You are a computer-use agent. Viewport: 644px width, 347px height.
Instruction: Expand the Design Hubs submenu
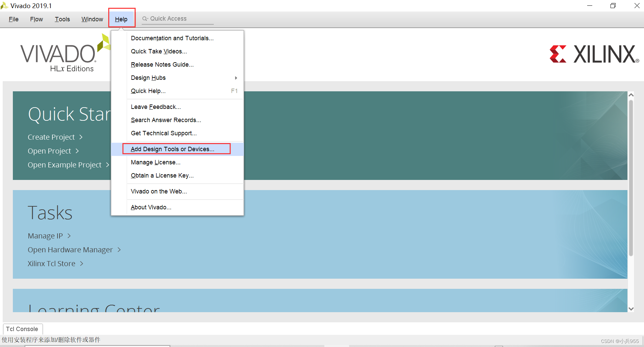pyautogui.click(x=177, y=78)
